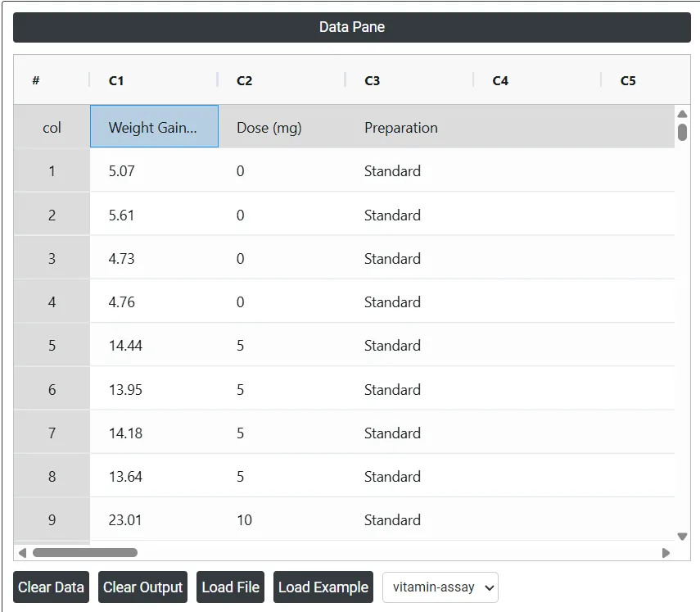The height and width of the screenshot is (612, 700).
Task: Click the Load Example button
Action: pyautogui.click(x=323, y=587)
